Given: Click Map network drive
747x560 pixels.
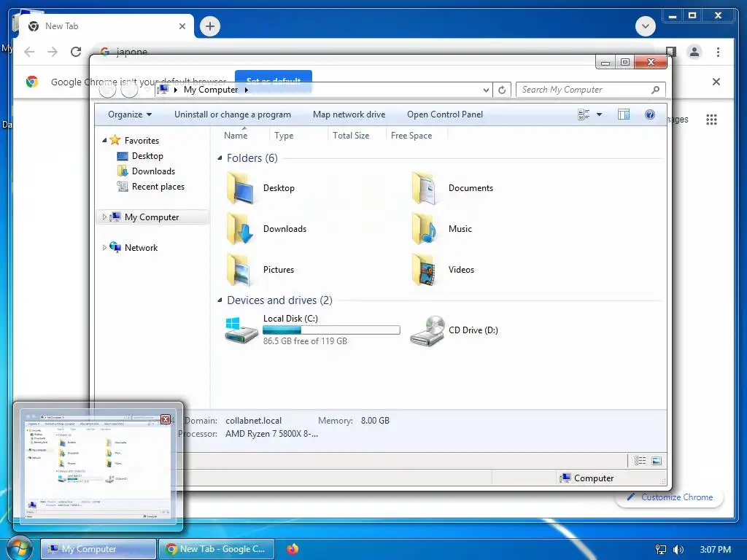Looking at the screenshot, I should tap(349, 114).
